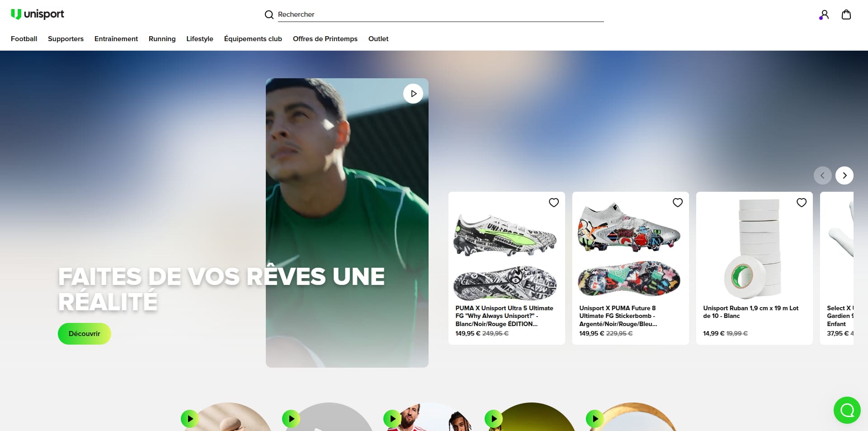
Task: Open the Entraînement menu
Action: tap(116, 39)
